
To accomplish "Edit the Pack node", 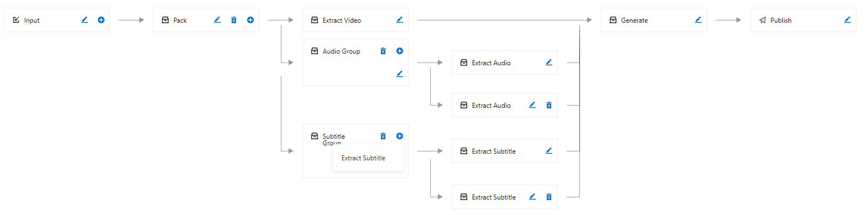I will click(x=217, y=20).
